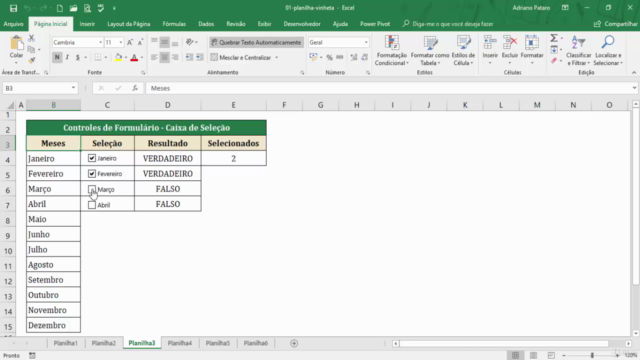Viewport: 640px width, 360px height.
Task: Undo the last action
Action: coord(27,8)
